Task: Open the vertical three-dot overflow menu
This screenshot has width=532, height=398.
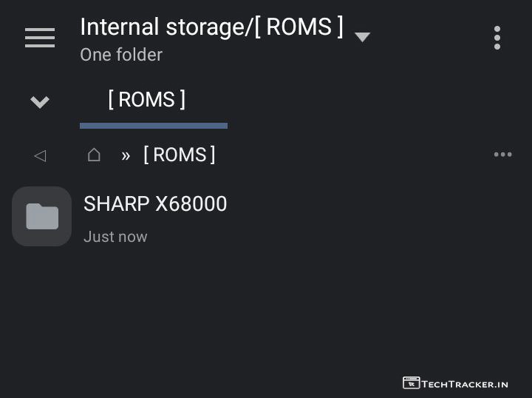Action: click(x=497, y=37)
